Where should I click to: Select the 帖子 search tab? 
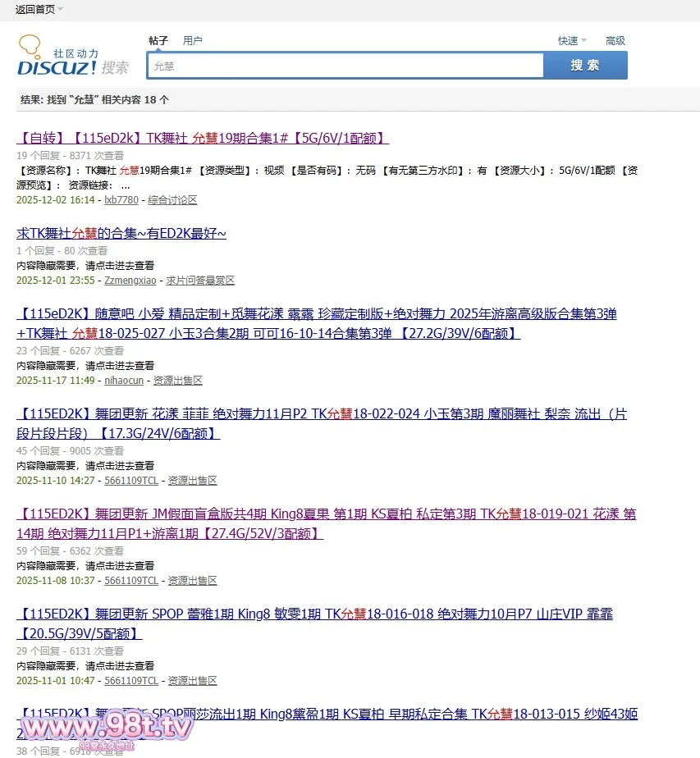(x=158, y=40)
